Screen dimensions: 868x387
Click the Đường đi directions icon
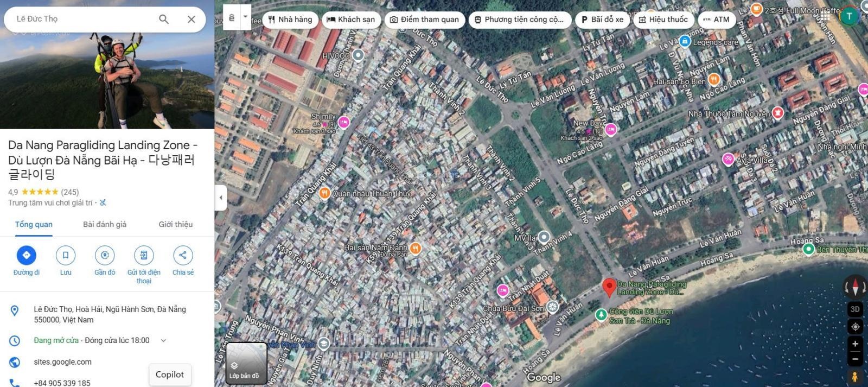tap(26, 255)
